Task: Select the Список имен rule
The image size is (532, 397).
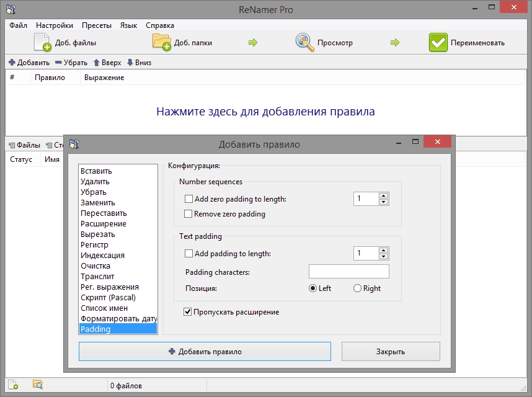Action: point(118,308)
